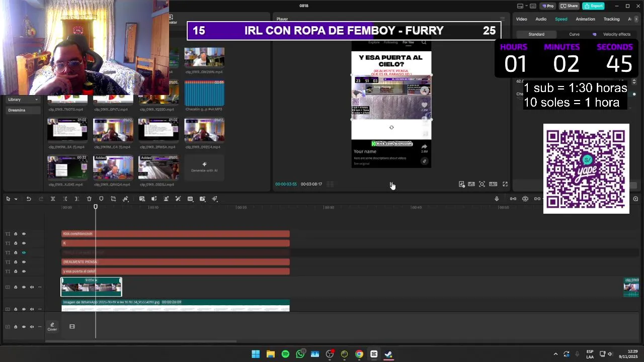
Task: Open the Speed tab
Action: tap(561, 19)
